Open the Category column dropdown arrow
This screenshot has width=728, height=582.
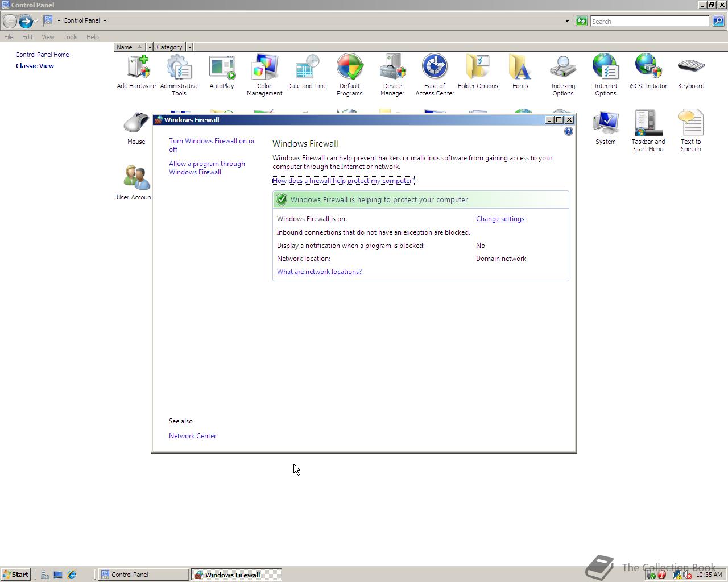(189, 47)
